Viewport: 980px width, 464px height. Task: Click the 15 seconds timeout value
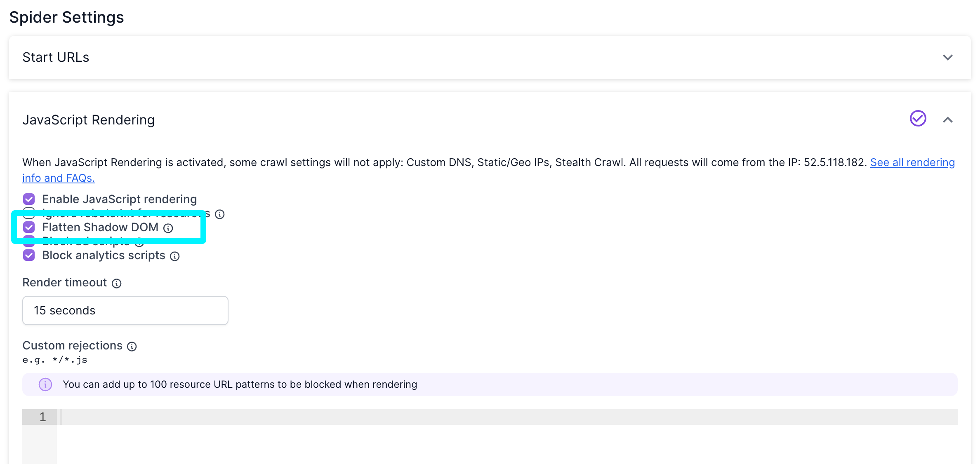click(x=65, y=310)
